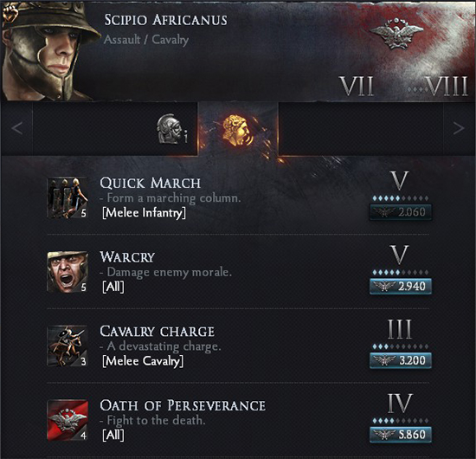This screenshot has width=476, height=459.
Task: Upgrade Oath of Perseverance for 5.860
Action: pyautogui.click(x=401, y=435)
